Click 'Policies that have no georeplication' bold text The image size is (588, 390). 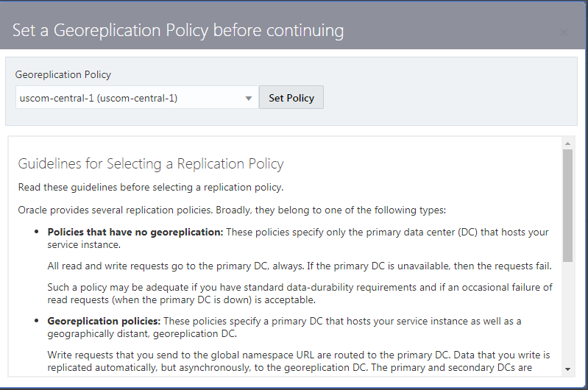[x=135, y=232]
